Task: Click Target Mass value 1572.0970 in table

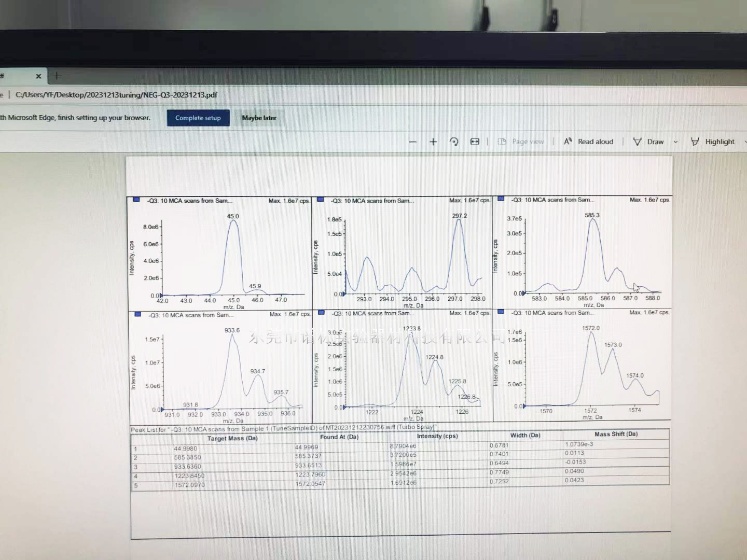Action: 189,485
